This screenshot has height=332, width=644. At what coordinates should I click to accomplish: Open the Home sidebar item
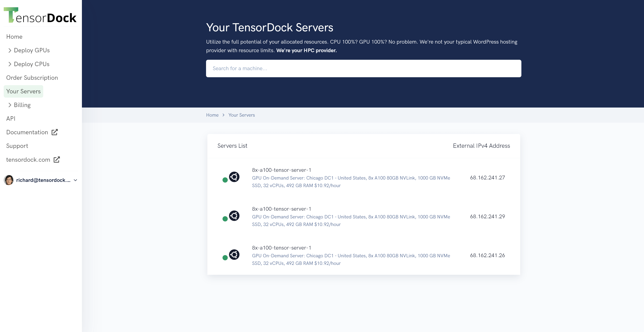(14, 37)
